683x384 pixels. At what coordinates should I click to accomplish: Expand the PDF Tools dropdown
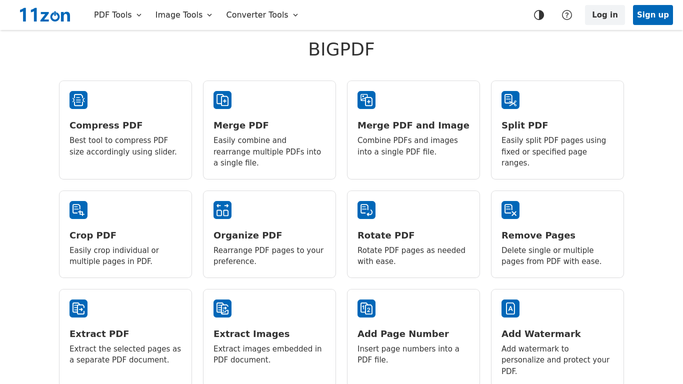click(x=118, y=15)
